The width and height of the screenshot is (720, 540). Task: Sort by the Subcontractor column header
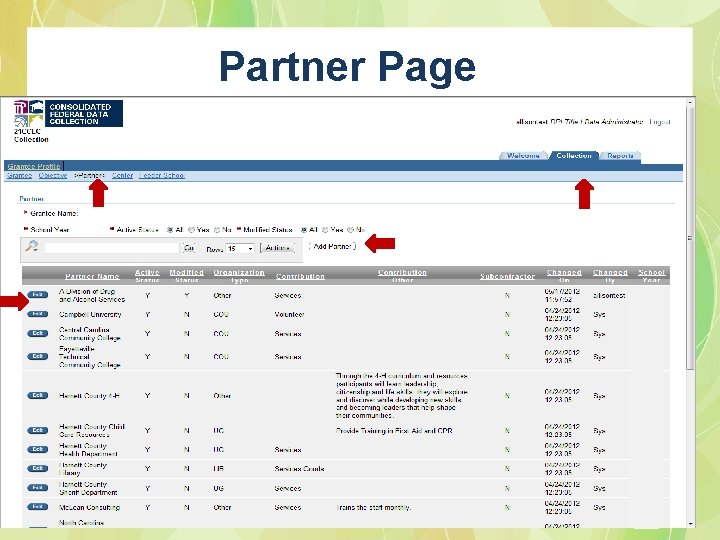[x=507, y=276]
